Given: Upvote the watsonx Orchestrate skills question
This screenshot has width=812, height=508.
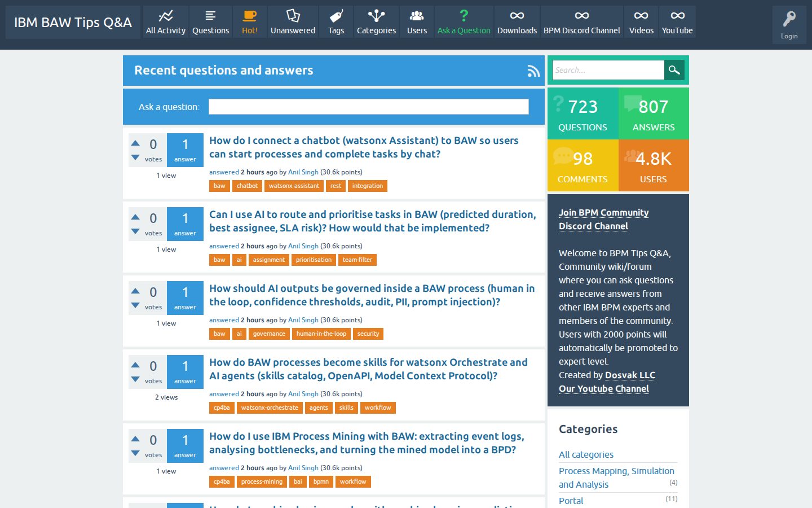Looking at the screenshot, I should (135, 365).
